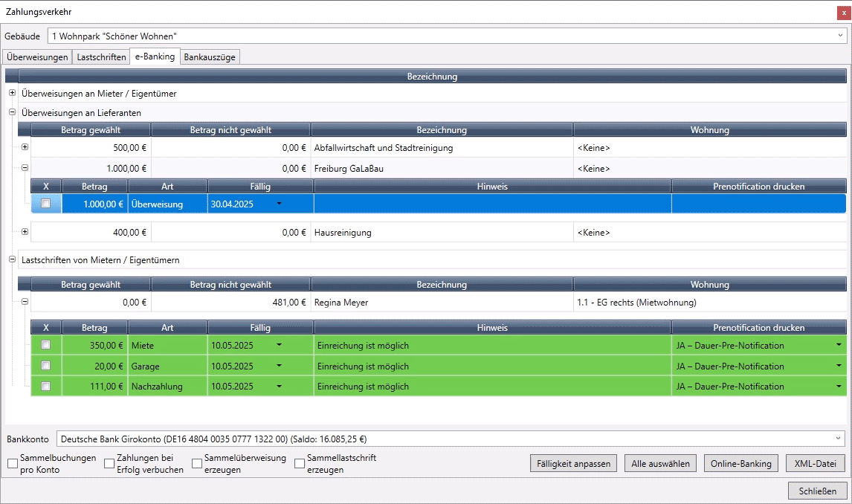Click the Wohnung header in the Lieferanten table
This screenshot has width=852, height=504.
click(x=710, y=130)
